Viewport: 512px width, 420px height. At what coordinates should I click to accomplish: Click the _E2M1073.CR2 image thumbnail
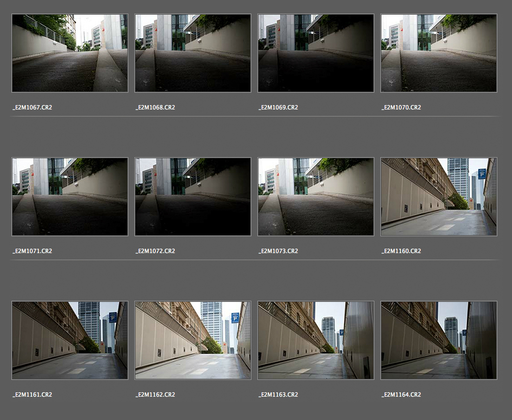pos(316,197)
